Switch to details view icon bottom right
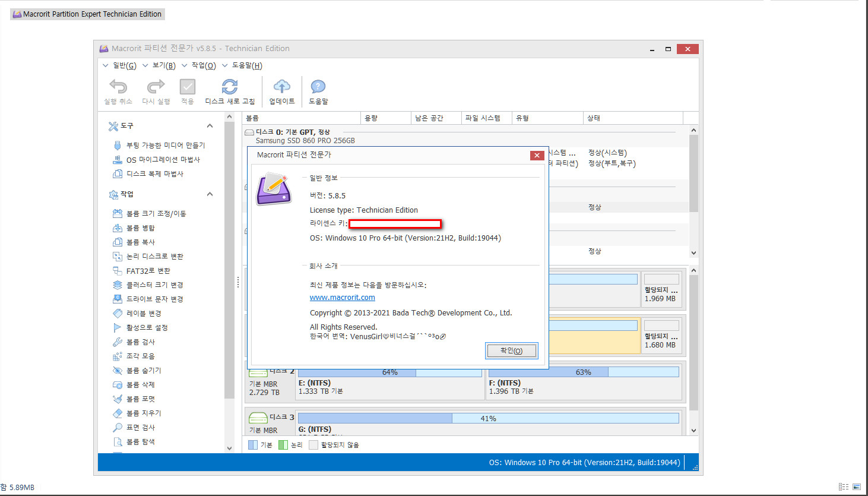The image size is (868, 496). (843, 486)
